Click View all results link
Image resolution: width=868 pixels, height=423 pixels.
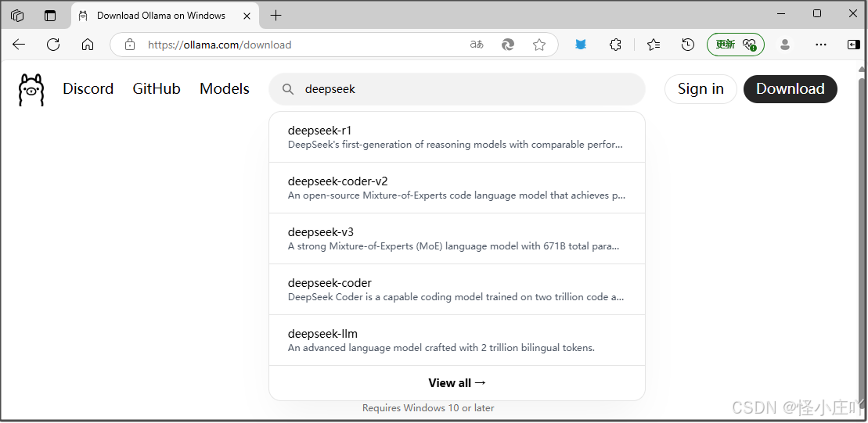pyautogui.click(x=457, y=383)
